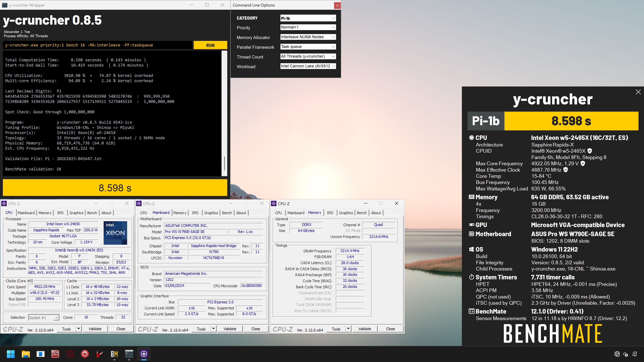Click Max Effective Clock verified shield icon
The width and height of the screenshot is (644, 362).
tap(566, 170)
